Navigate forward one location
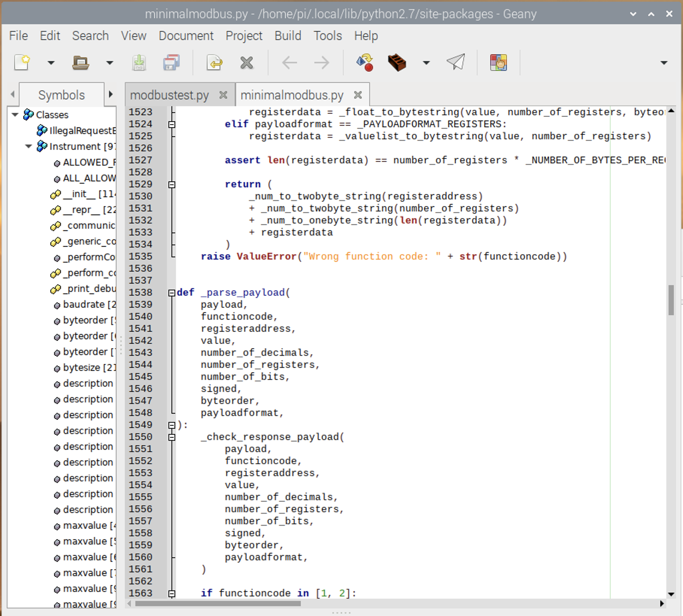The width and height of the screenshot is (683, 616). click(x=322, y=62)
